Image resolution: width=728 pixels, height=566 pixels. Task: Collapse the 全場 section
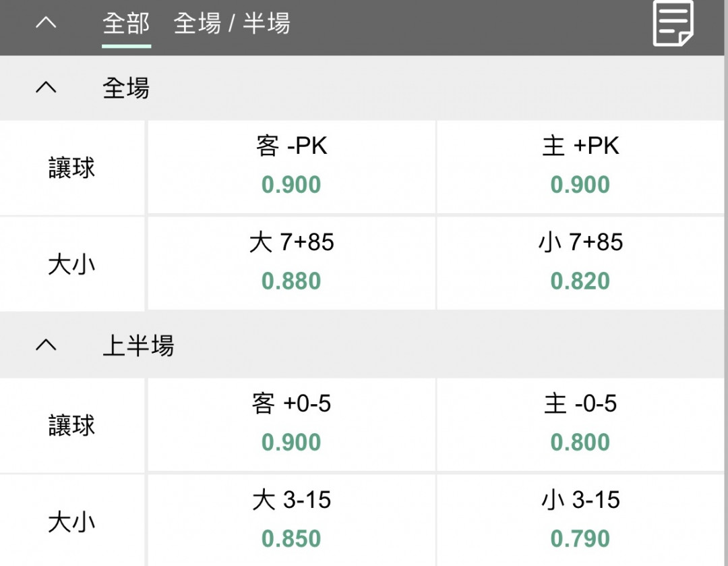point(46,87)
